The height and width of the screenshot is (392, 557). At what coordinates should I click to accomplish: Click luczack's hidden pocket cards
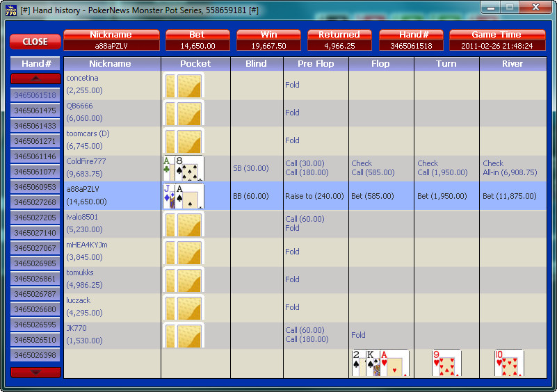(184, 307)
